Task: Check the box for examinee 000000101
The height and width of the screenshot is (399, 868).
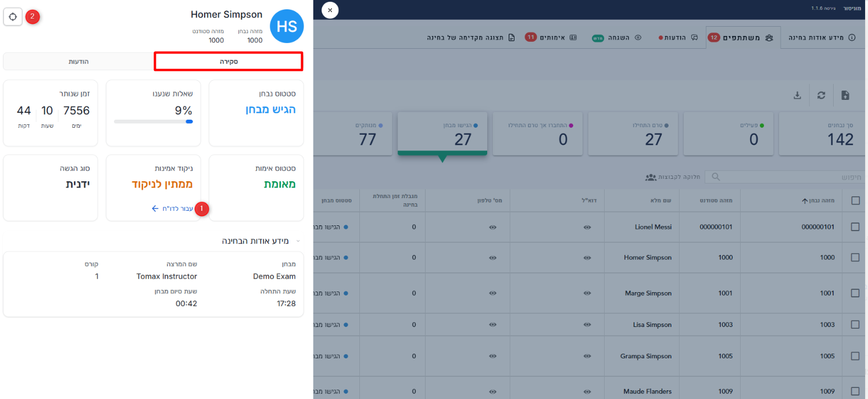Action: [x=855, y=227]
